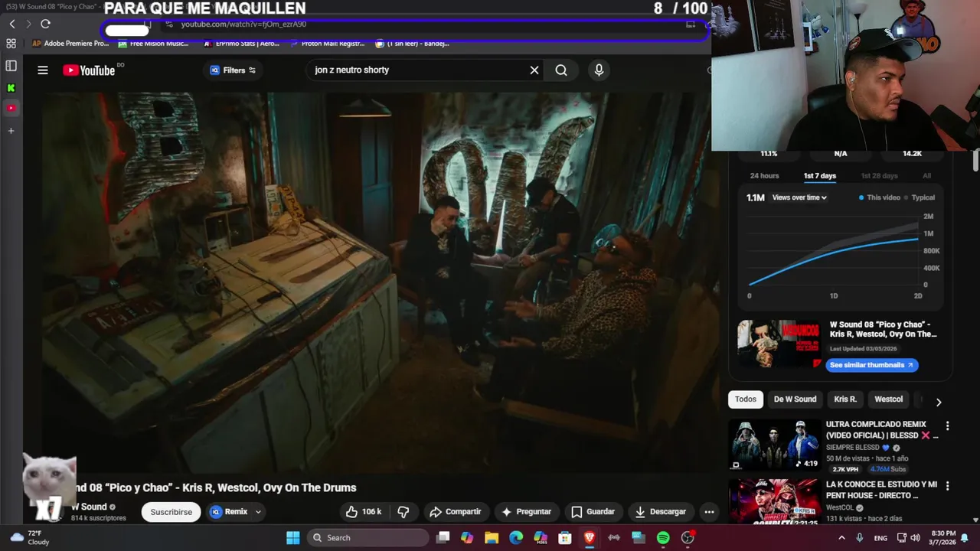Viewport: 980px width, 551px height.
Task: Like the video showing 106 k
Action: coord(364,511)
